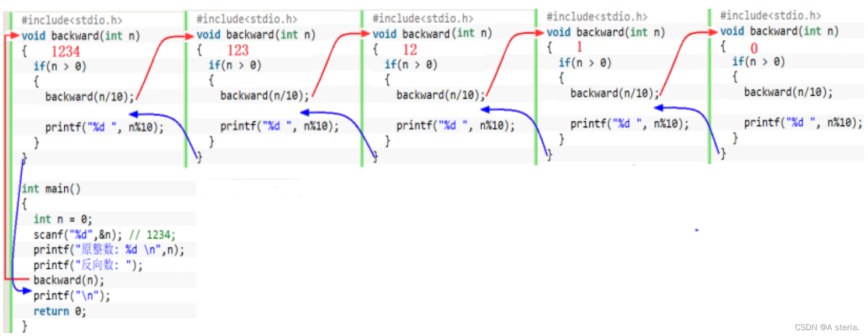
Task: Click the scanf("%d",&n); // 1234; line
Action: click(x=105, y=235)
